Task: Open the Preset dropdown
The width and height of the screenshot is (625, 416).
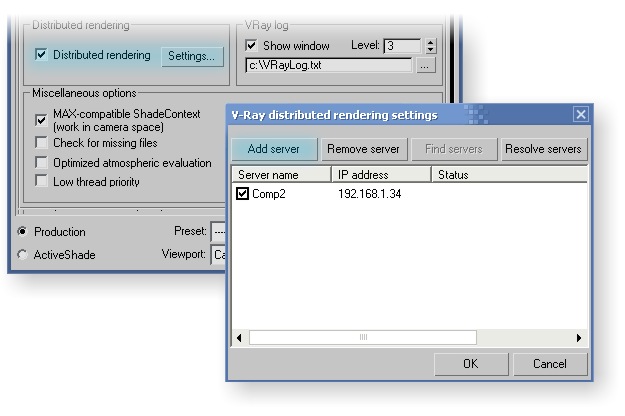Action: coord(218,232)
